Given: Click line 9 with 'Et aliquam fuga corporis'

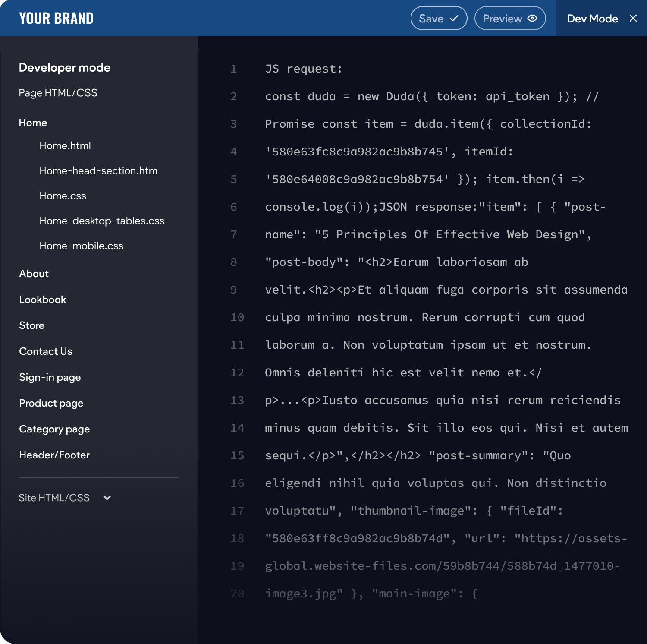Looking at the screenshot, I should [446, 290].
